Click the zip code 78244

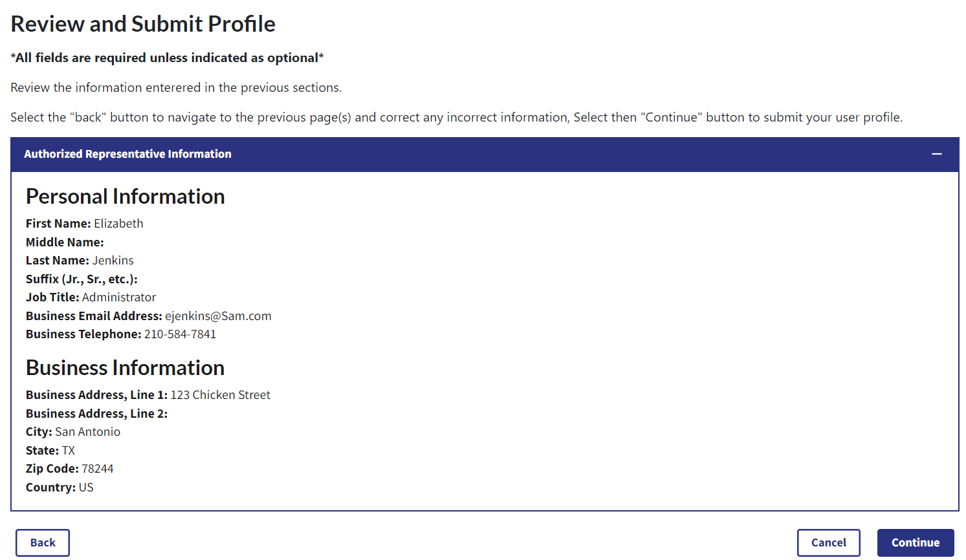click(x=97, y=469)
